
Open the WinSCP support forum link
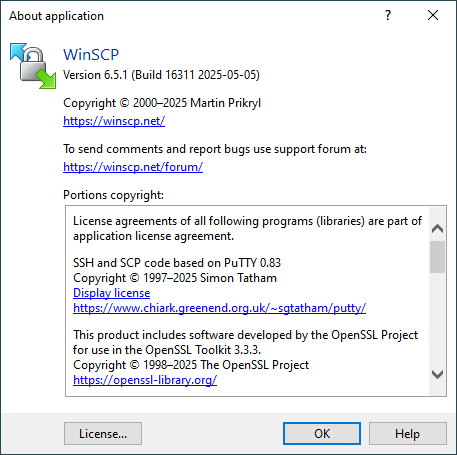coord(133,167)
